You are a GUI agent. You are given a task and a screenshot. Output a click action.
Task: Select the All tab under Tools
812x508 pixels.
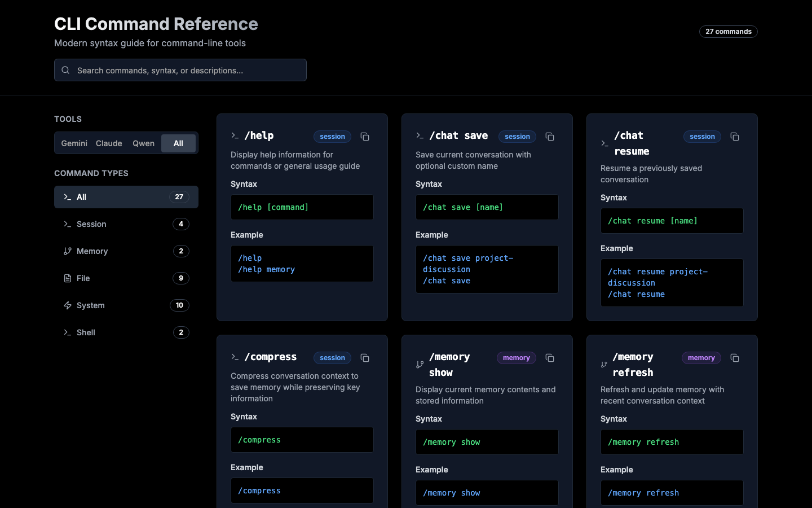point(178,143)
